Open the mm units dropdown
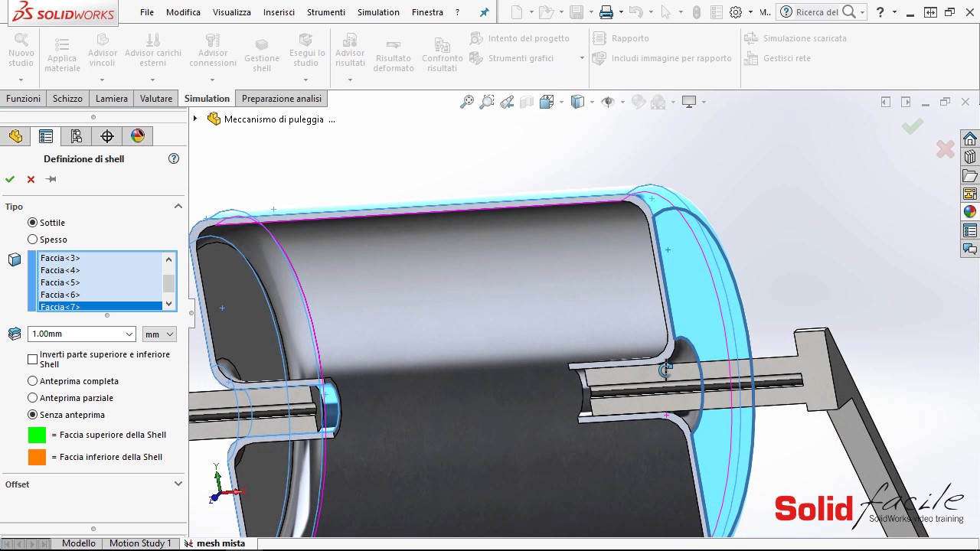Screen dimensions: 980x551 pyautogui.click(x=170, y=334)
